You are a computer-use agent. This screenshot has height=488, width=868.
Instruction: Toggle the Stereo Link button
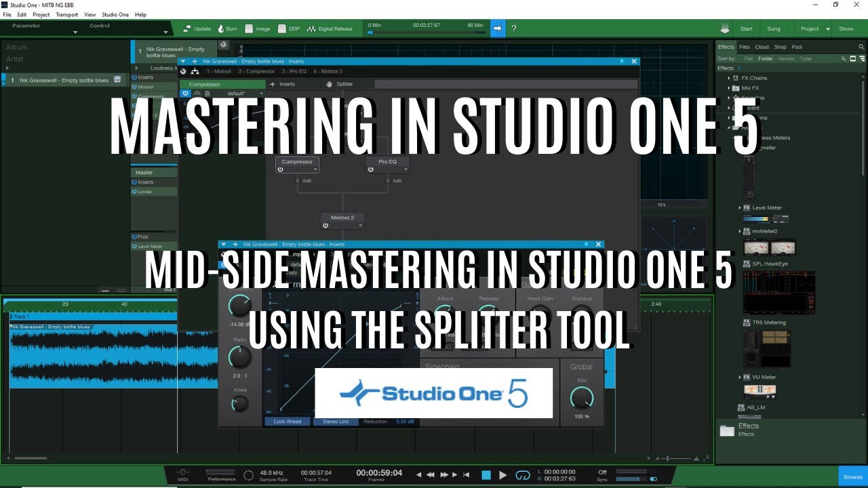pos(336,422)
